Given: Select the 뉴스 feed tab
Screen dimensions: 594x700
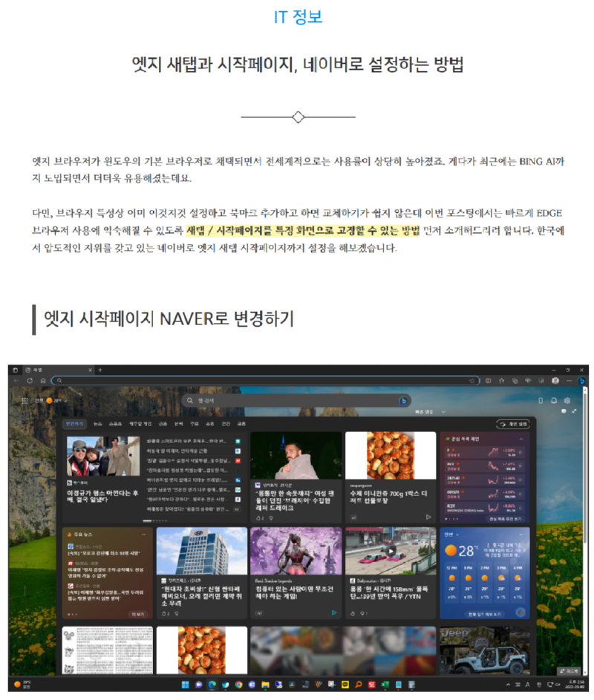Looking at the screenshot, I should [x=97, y=424].
